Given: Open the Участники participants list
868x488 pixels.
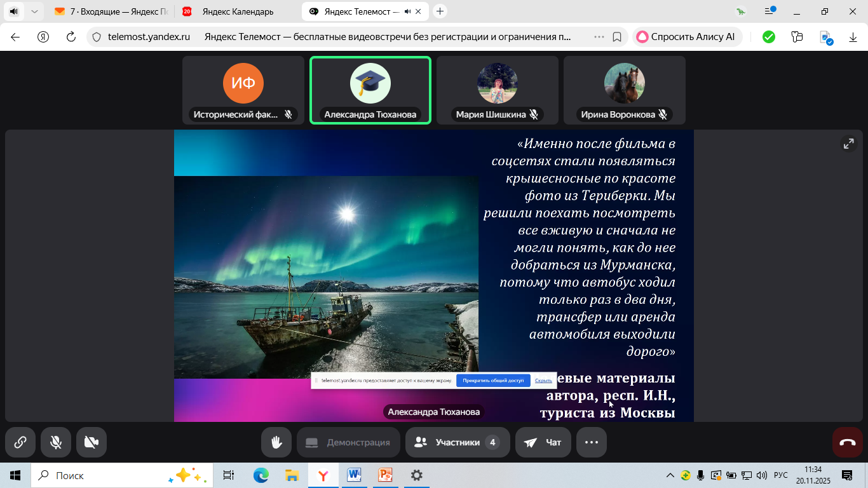Looking at the screenshot, I should pyautogui.click(x=458, y=442).
